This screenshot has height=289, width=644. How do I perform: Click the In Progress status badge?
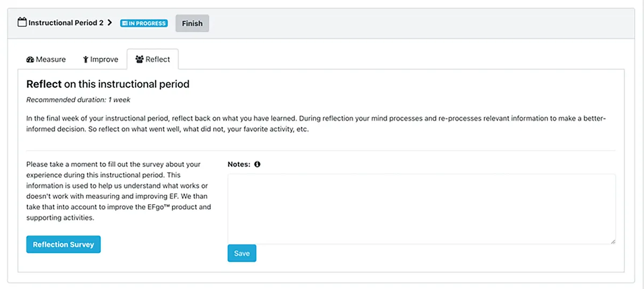coord(144,24)
